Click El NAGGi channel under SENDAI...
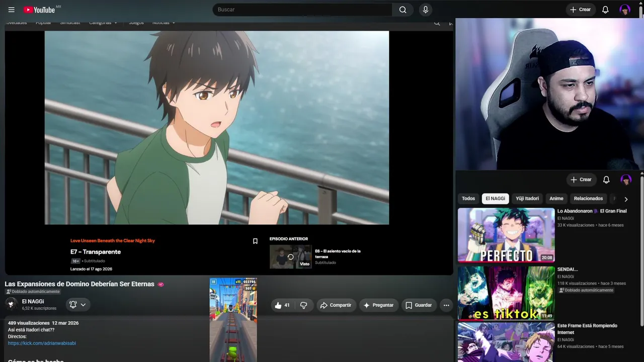644x362 pixels. 566,277
